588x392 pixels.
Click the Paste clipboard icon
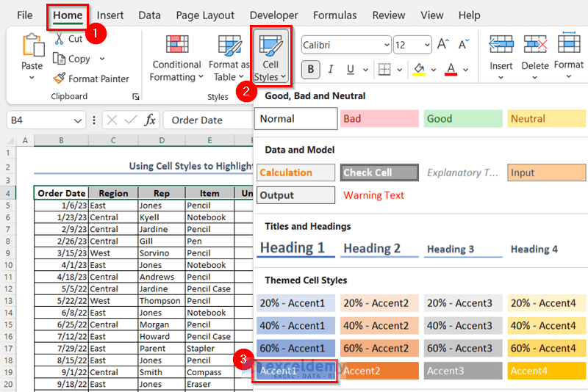click(33, 45)
